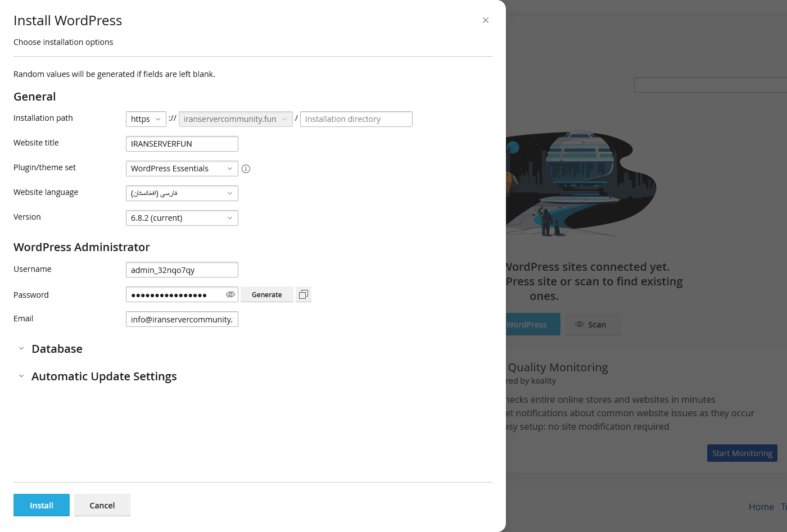Expand the Database section
This screenshot has width=787, height=532.
click(x=56, y=349)
